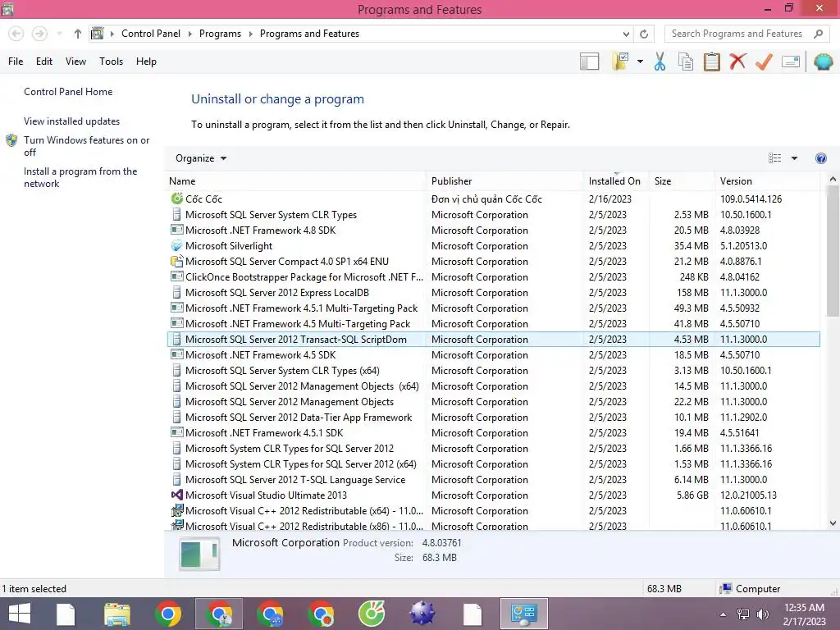
Task: Click Control Panel in breadcrumb
Action: 151,34
